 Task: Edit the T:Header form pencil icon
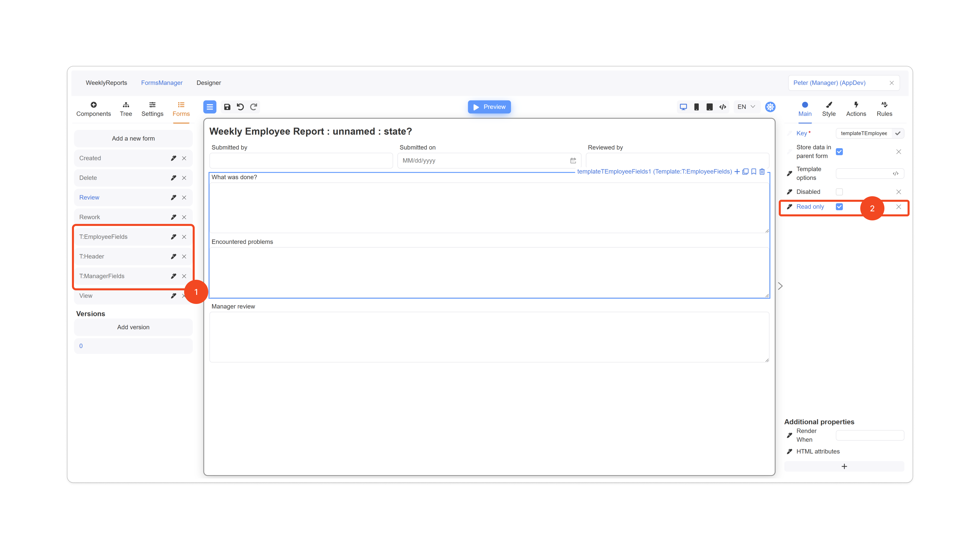(174, 256)
